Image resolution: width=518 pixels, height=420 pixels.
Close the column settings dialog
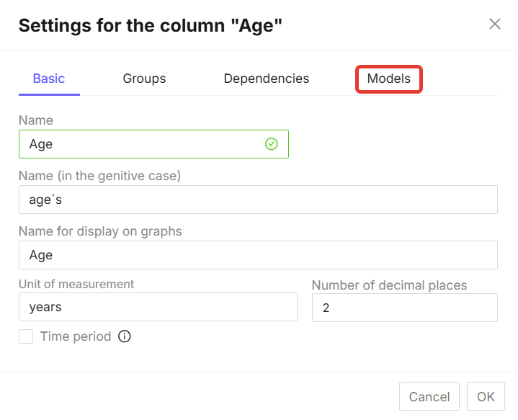point(495,24)
